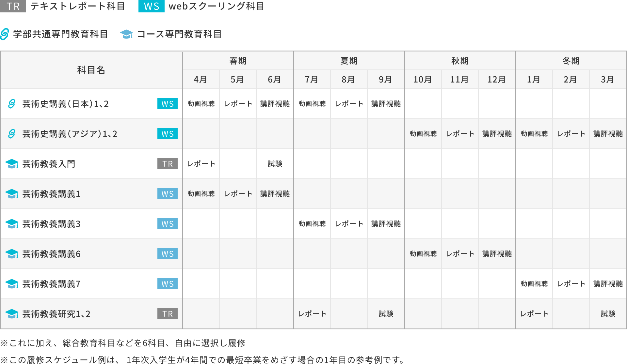Click the graduation cap icon beside 芸術教養講義6
This screenshot has height=364, width=627.
click(11, 254)
